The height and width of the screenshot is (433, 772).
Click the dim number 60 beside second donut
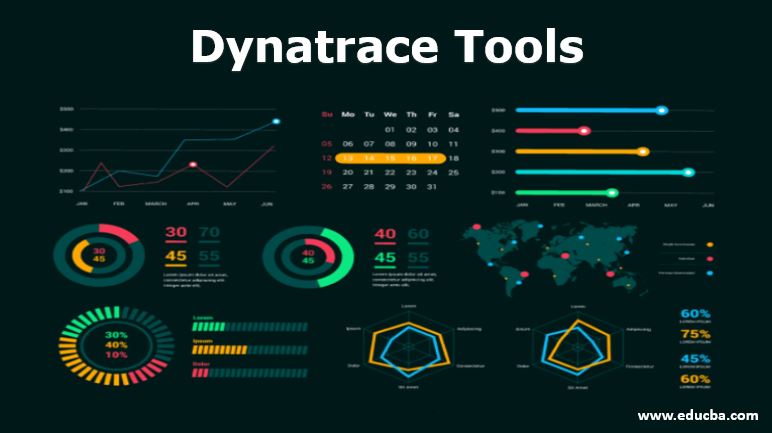coord(418,233)
